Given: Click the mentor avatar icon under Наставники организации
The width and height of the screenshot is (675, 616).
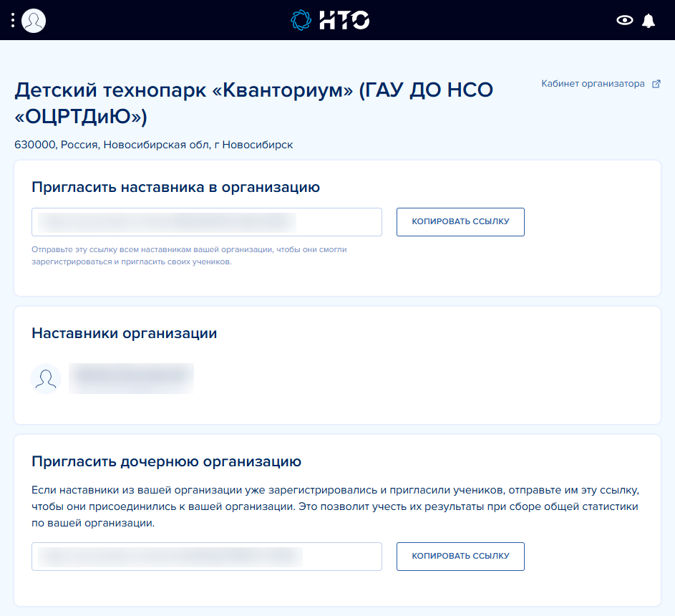Looking at the screenshot, I should click(x=46, y=379).
